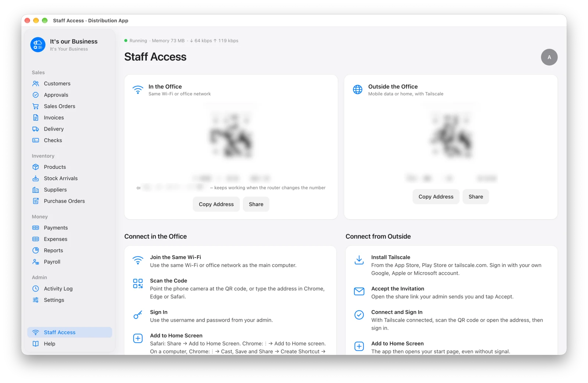Click the globe icon beside Outside the Office
The width and height of the screenshot is (588, 383).
click(x=358, y=90)
